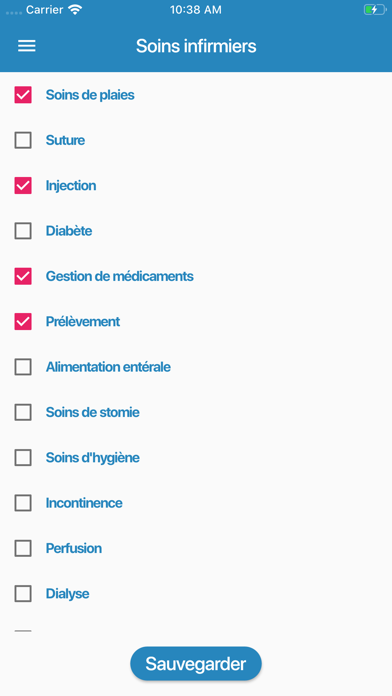Uncheck the Injection checkbox
The width and height of the screenshot is (392, 696).
click(x=23, y=186)
